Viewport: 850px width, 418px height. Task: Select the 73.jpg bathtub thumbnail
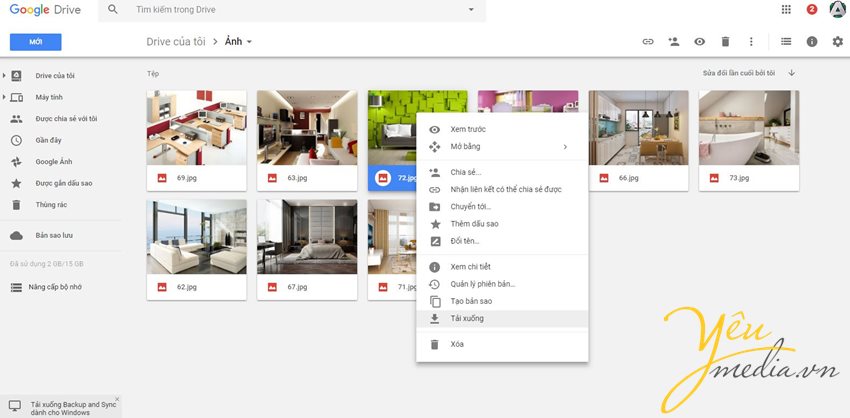(749, 127)
